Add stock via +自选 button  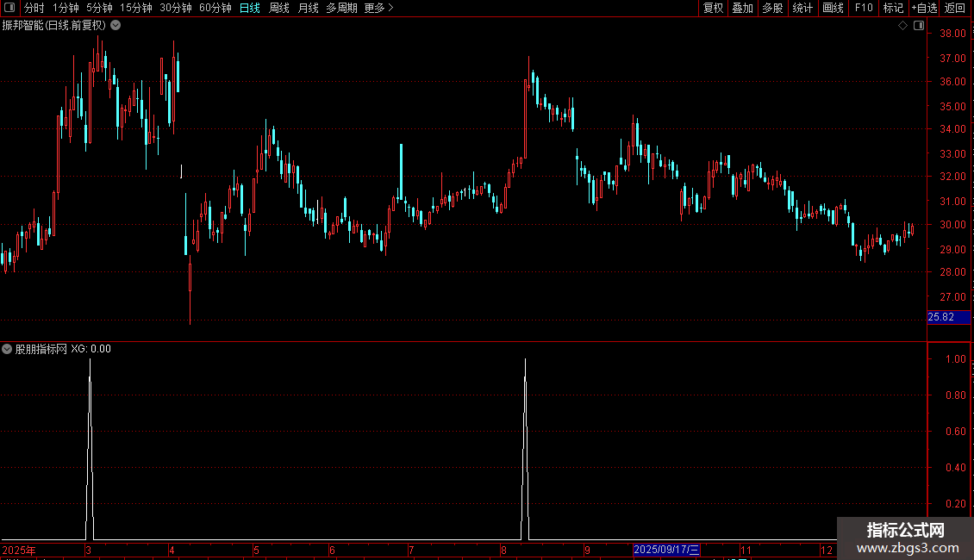click(x=924, y=8)
